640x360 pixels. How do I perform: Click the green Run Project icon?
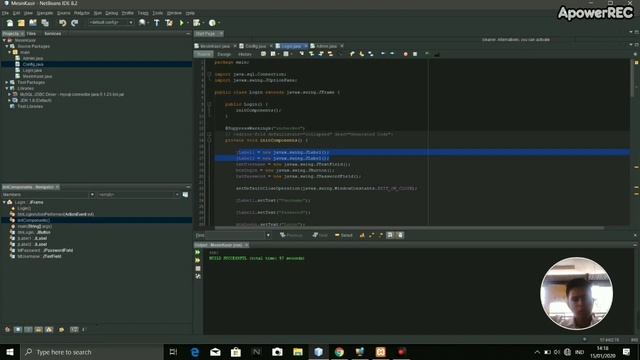pyautogui.click(x=182, y=23)
